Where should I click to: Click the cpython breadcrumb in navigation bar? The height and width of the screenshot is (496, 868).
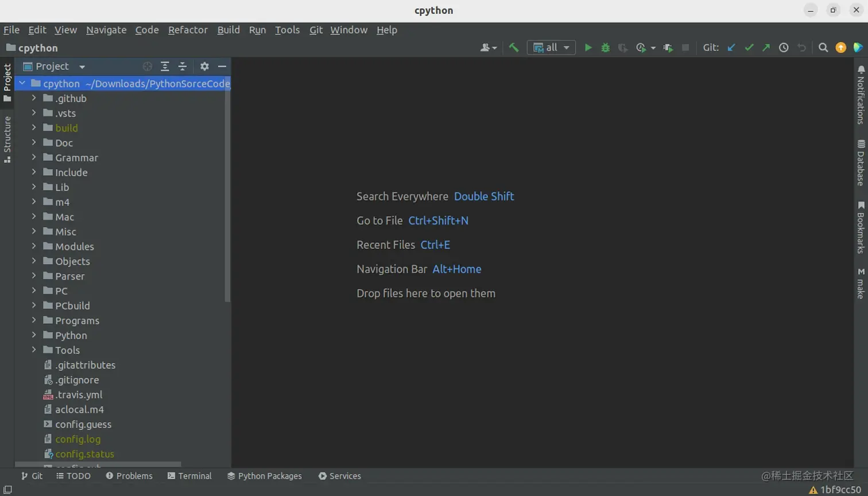[32, 48]
